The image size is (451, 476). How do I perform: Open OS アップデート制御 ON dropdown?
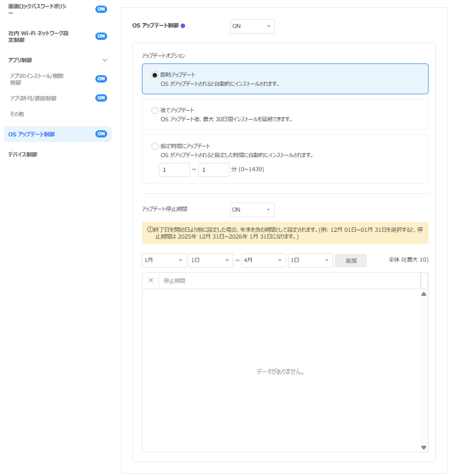[x=252, y=26]
